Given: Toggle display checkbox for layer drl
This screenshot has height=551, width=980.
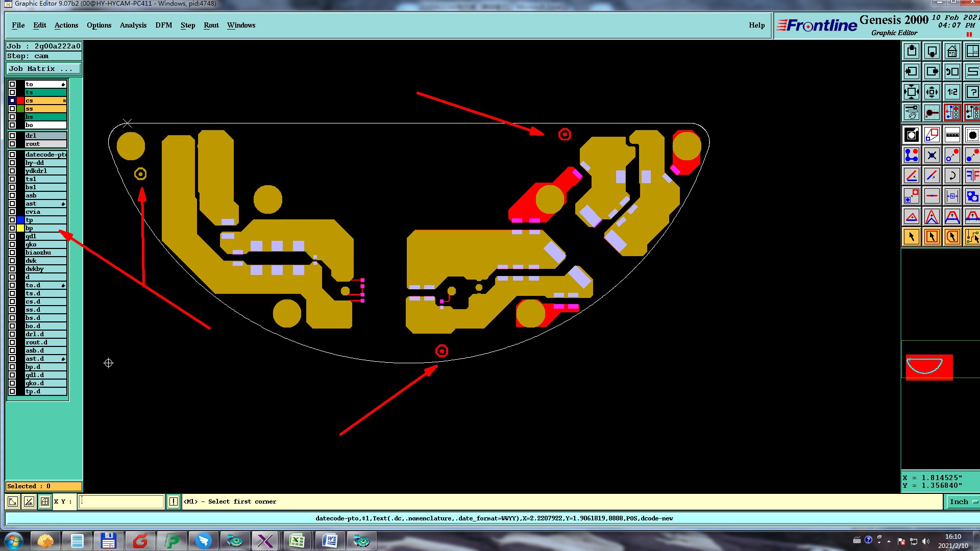Looking at the screenshot, I should [x=12, y=136].
